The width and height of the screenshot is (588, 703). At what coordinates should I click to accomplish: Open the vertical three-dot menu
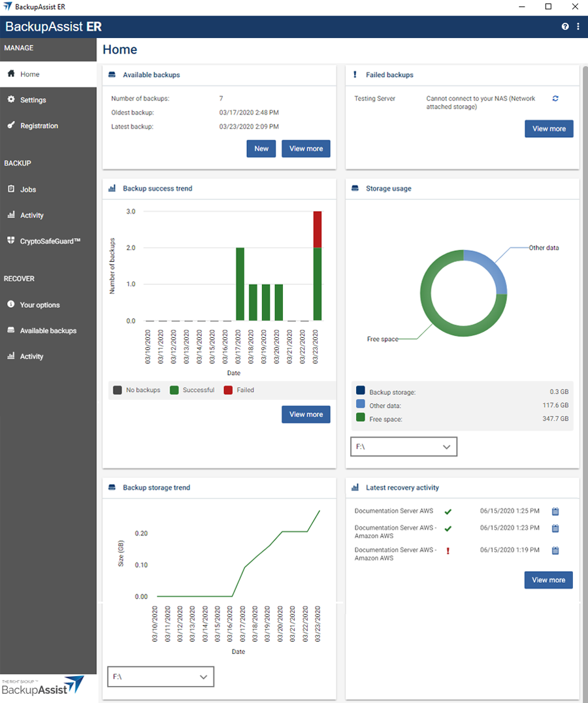pos(578,26)
